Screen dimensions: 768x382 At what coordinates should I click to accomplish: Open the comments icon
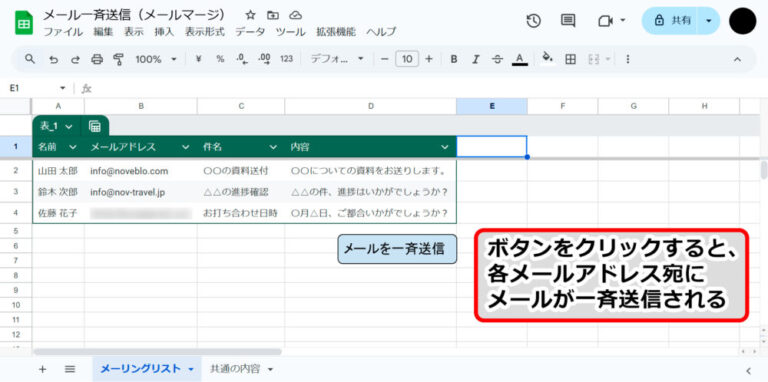click(568, 21)
